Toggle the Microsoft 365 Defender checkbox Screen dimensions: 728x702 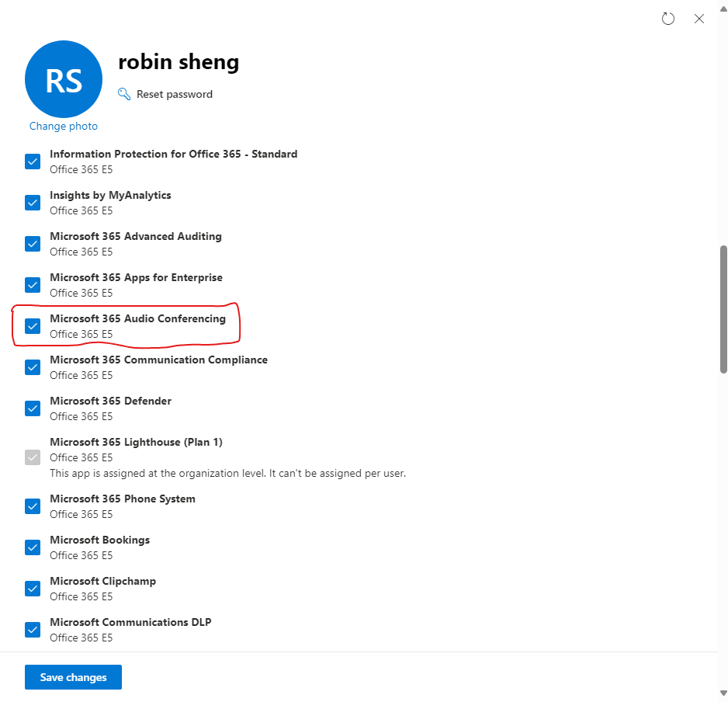33,408
